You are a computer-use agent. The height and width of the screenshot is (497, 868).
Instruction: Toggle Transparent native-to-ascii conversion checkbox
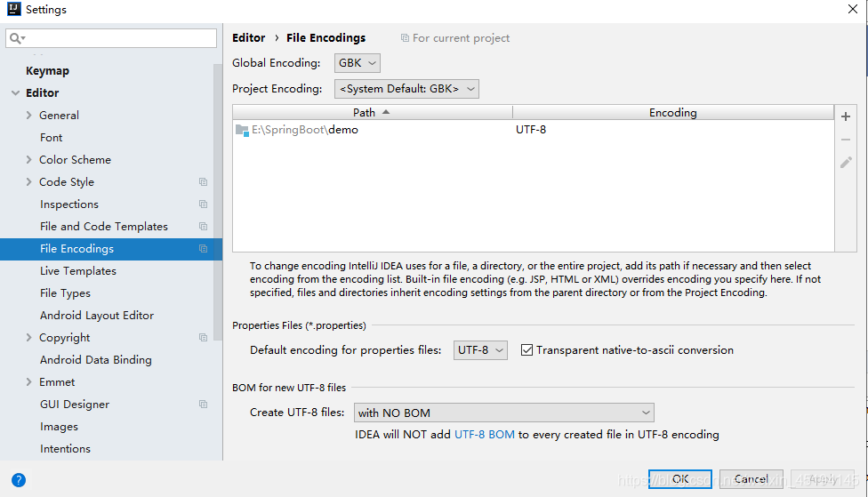coord(527,349)
